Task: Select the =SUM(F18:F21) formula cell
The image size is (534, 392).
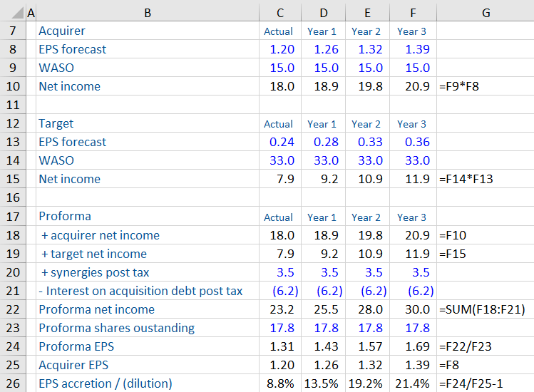Action: [x=485, y=309]
